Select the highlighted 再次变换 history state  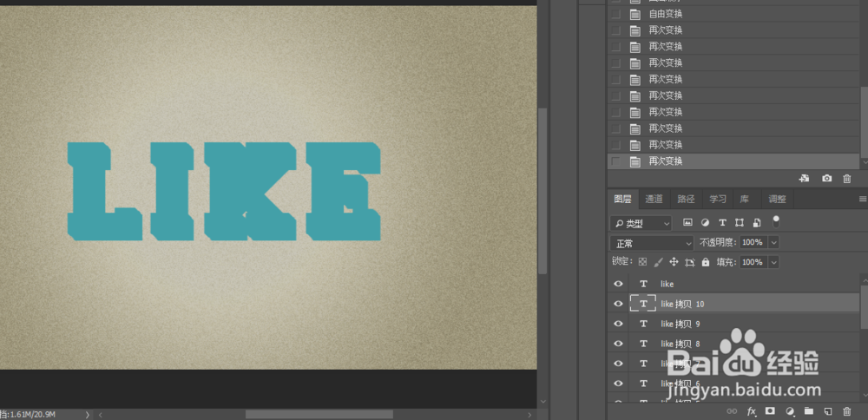734,161
